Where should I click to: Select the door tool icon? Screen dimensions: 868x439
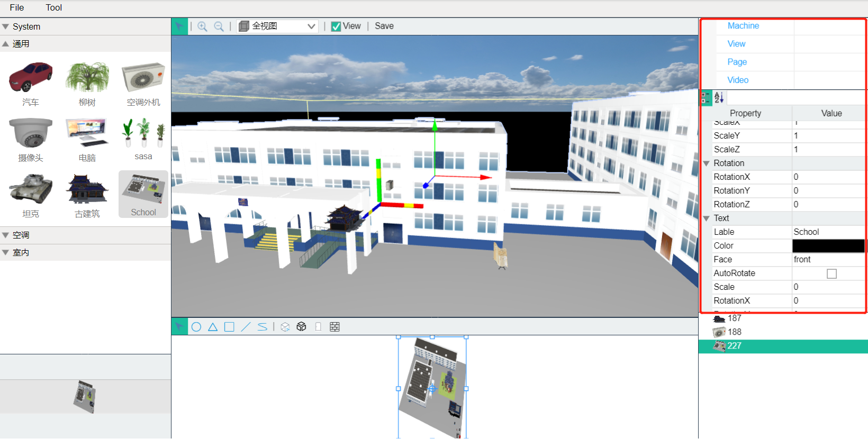tap(318, 327)
